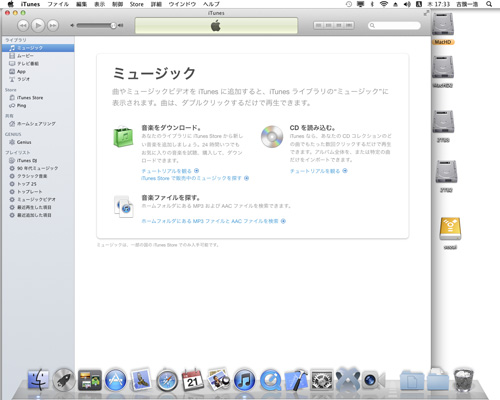Open iPhoto from the Dock
500x400 pixels.
point(218,379)
